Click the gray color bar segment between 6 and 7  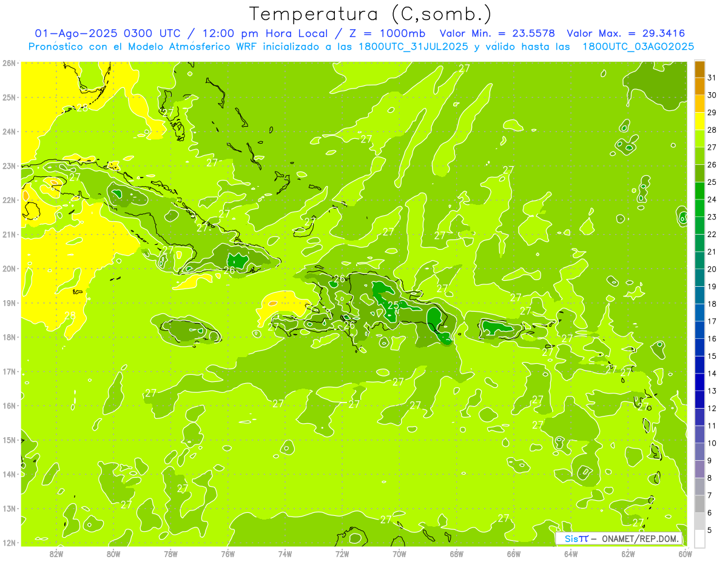(x=699, y=504)
